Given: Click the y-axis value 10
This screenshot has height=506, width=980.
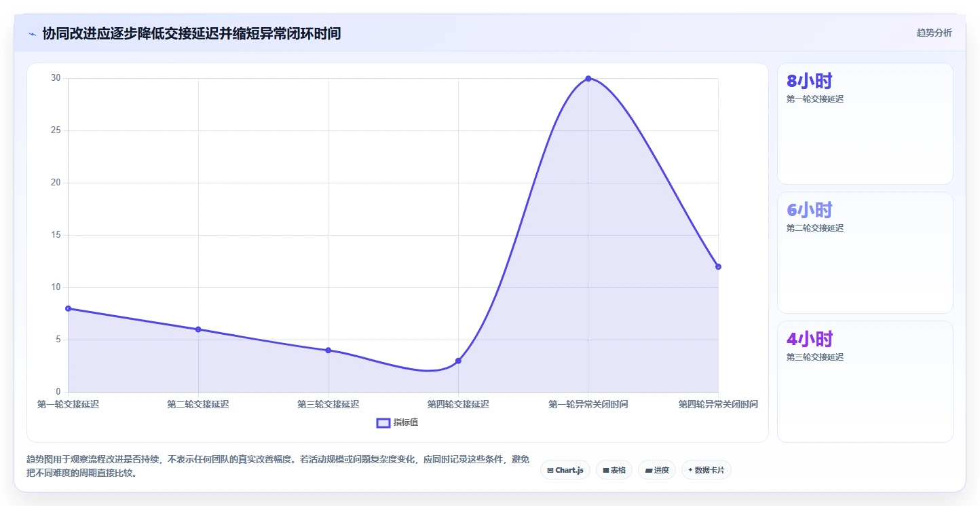Looking at the screenshot, I should coord(56,287).
